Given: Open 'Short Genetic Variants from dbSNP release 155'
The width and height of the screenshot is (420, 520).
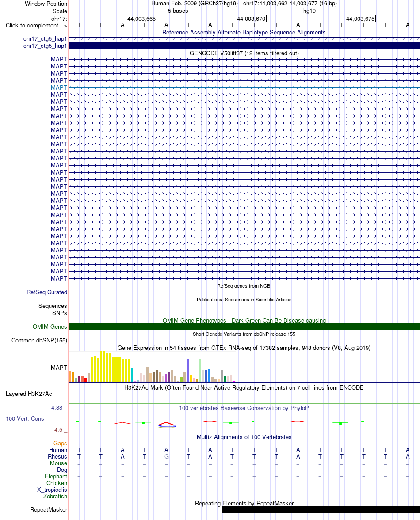Looking at the screenshot, I should (244, 334).
